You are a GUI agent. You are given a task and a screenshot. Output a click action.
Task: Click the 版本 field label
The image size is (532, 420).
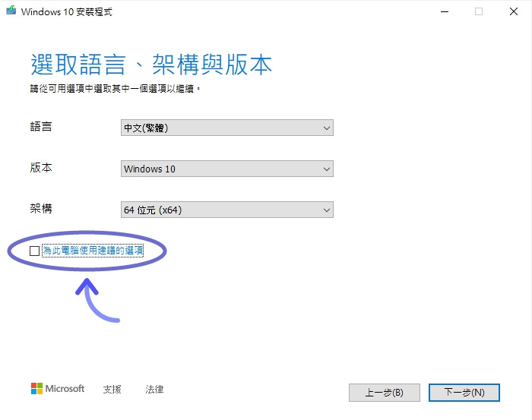point(41,167)
